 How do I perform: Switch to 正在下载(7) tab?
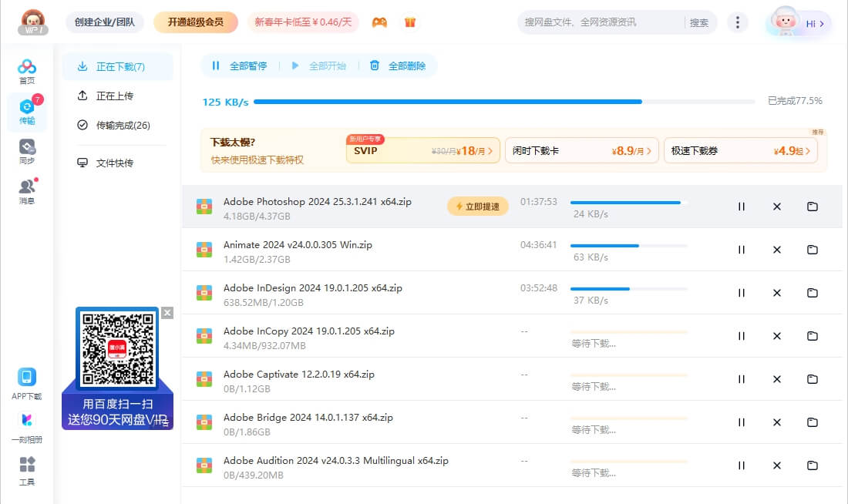pyautogui.click(x=117, y=66)
